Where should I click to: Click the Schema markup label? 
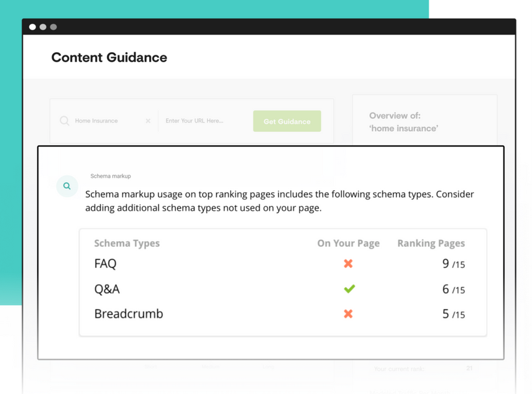(111, 176)
